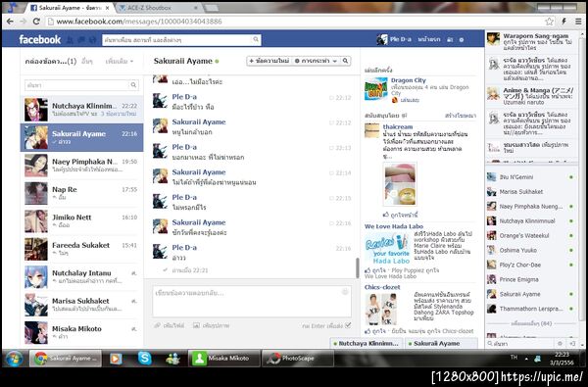The width and height of the screenshot is (588, 387).
Task: Open Chics-clozet sponsored link
Action: pos(382,287)
